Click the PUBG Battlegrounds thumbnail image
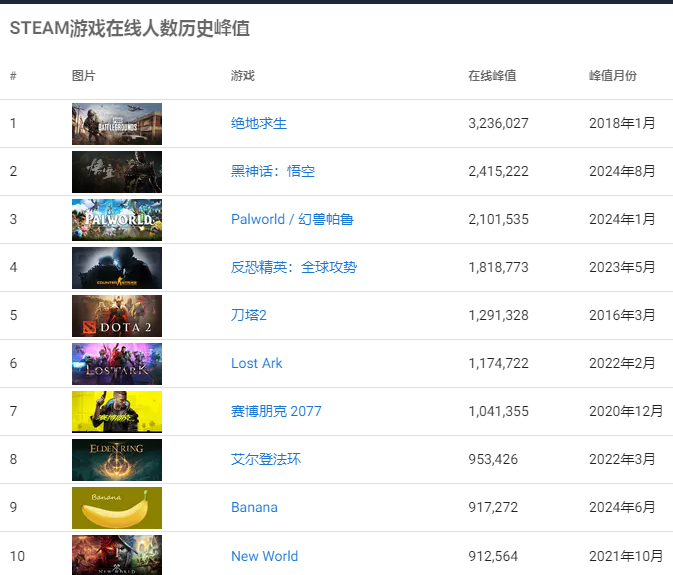 coord(117,124)
